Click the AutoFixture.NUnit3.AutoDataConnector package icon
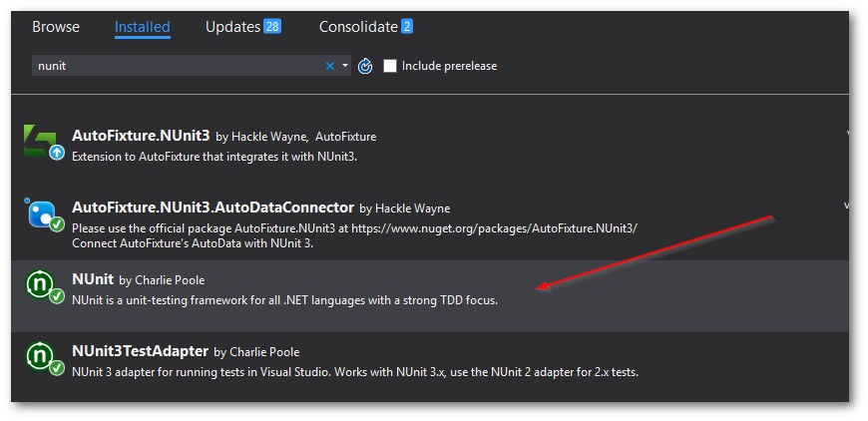Image resolution: width=868 pixels, height=421 pixels. pyautogui.click(x=44, y=214)
